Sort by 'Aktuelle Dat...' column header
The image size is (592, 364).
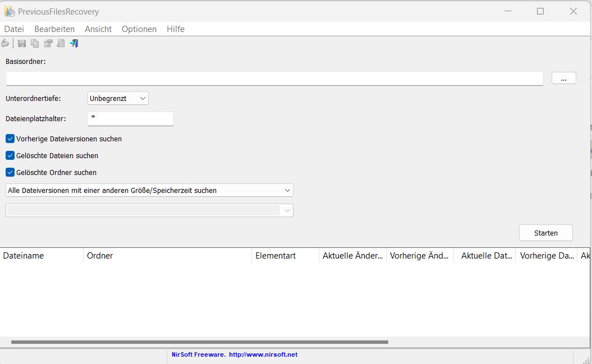pyautogui.click(x=484, y=256)
